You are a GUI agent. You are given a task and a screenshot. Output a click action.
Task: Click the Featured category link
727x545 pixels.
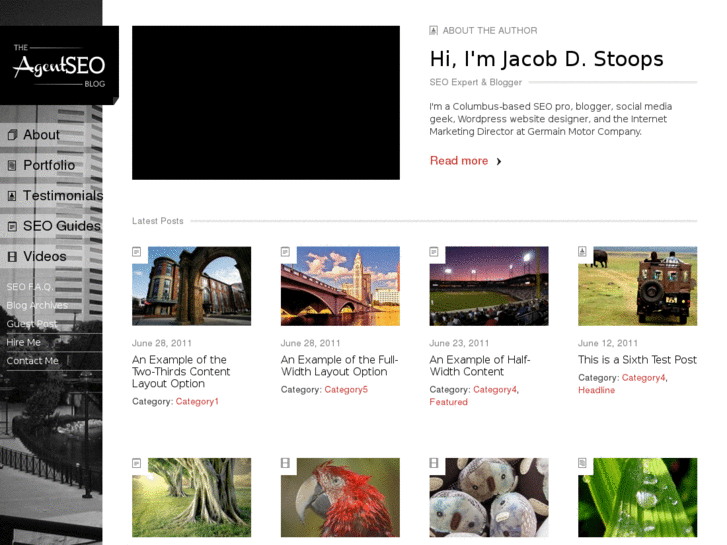[x=448, y=402]
